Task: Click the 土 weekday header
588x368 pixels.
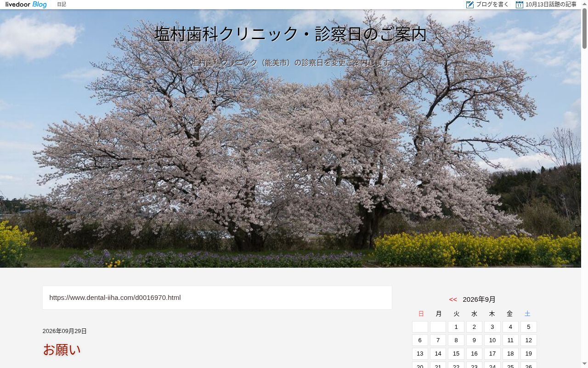Action: (527, 314)
